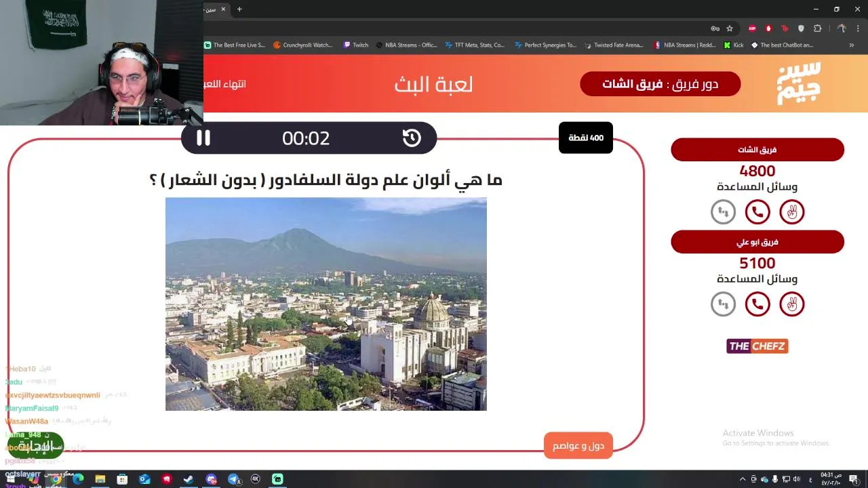The width and height of the screenshot is (868, 488).
Task: Click the San Salvador city photo
Action: (326, 304)
